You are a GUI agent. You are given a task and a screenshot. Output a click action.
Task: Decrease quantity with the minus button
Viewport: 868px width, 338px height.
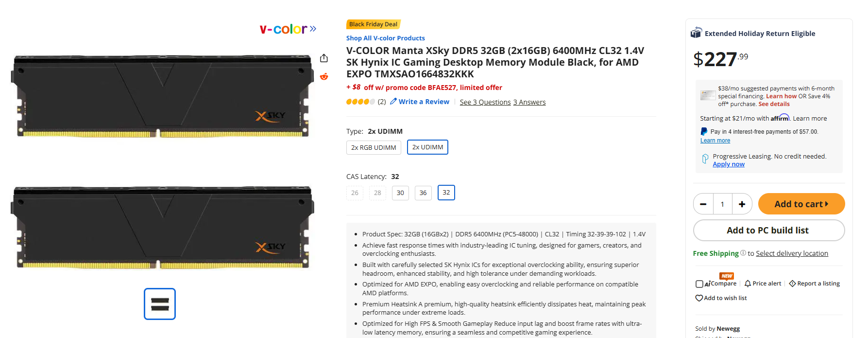click(x=703, y=204)
